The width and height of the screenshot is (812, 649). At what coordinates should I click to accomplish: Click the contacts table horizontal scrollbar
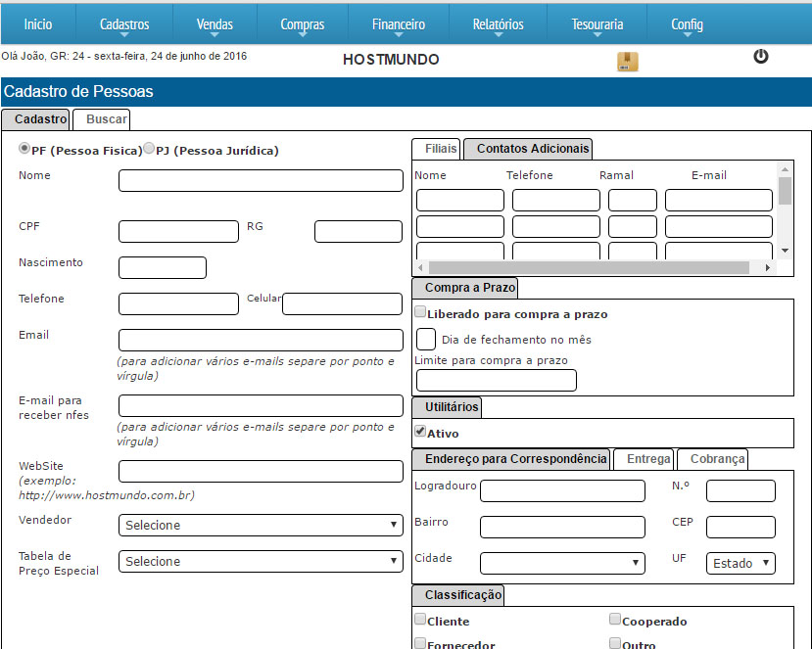(596, 267)
